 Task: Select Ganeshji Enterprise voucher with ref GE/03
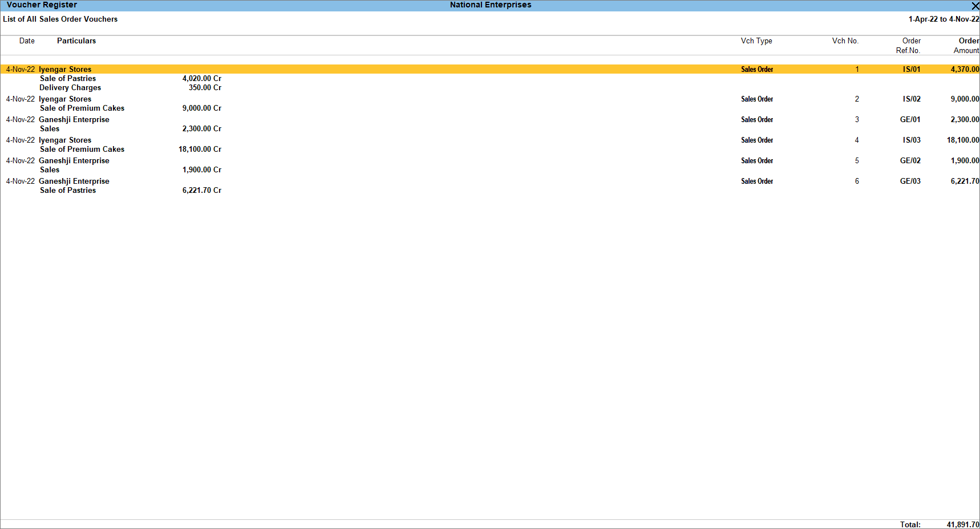490,181
